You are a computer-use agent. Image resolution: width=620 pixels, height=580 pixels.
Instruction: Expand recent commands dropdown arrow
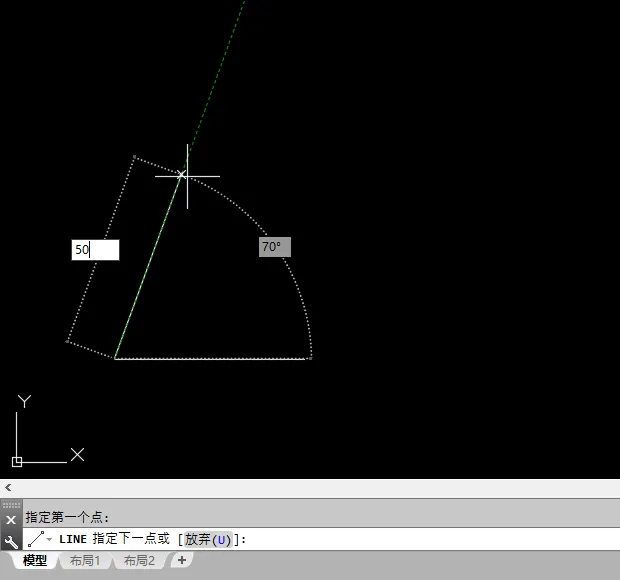tap(49, 539)
